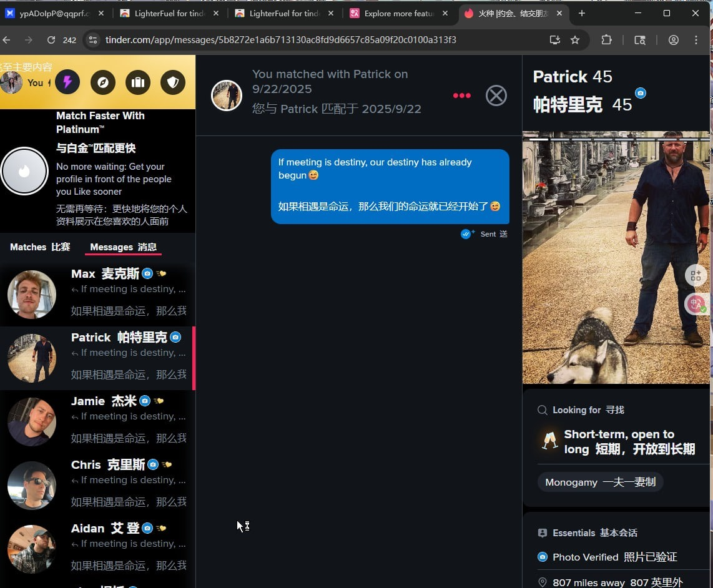The width and height of the screenshot is (713, 588).
Task: Toggle the translation floating badge
Action: 696,304
